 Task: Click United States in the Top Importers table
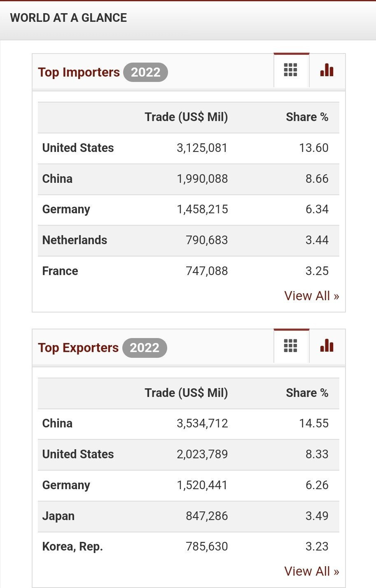tap(78, 148)
